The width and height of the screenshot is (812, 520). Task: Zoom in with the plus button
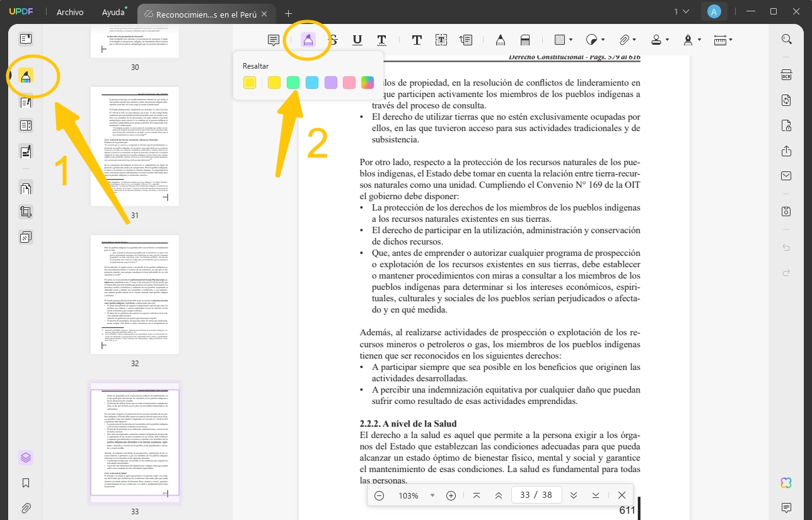451,495
